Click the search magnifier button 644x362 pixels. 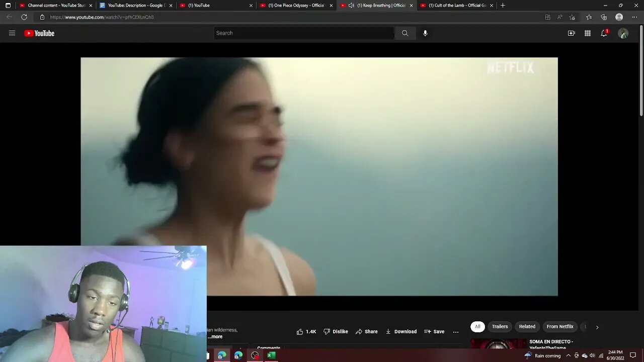pos(405,33)
